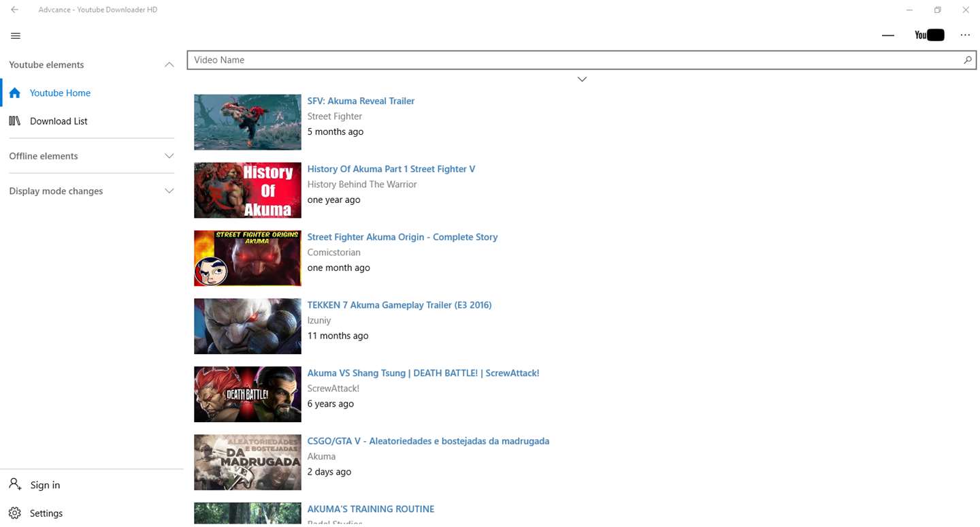Click the YouTube logo icon
This screenshot has width=980, height=527.
pyautogui.click(x=929, y=35)
